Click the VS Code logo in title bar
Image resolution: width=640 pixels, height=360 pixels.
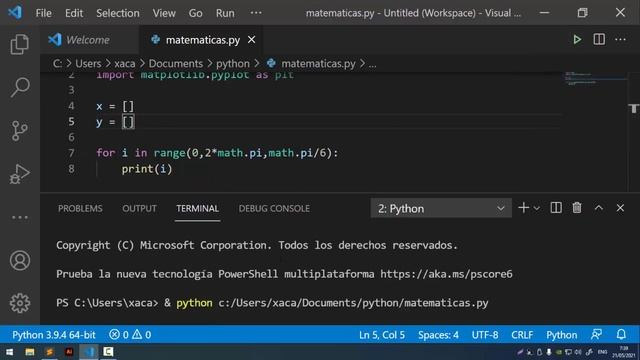15,13
